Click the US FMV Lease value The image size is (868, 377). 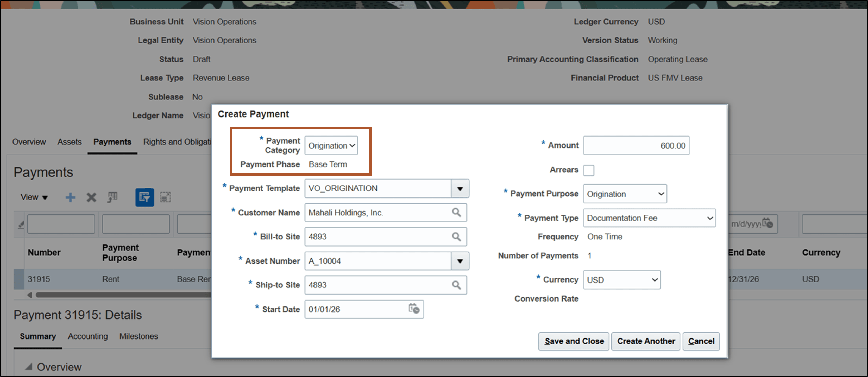tap(675, 78)
